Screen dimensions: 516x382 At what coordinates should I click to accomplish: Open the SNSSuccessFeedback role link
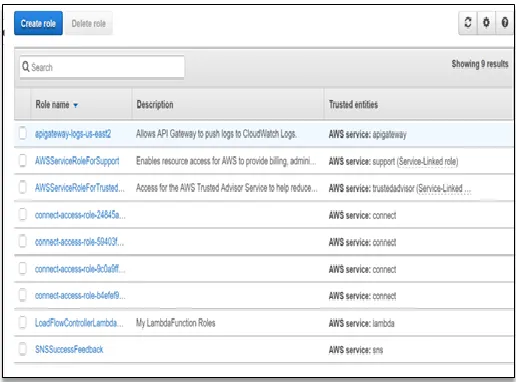point(69,350)
